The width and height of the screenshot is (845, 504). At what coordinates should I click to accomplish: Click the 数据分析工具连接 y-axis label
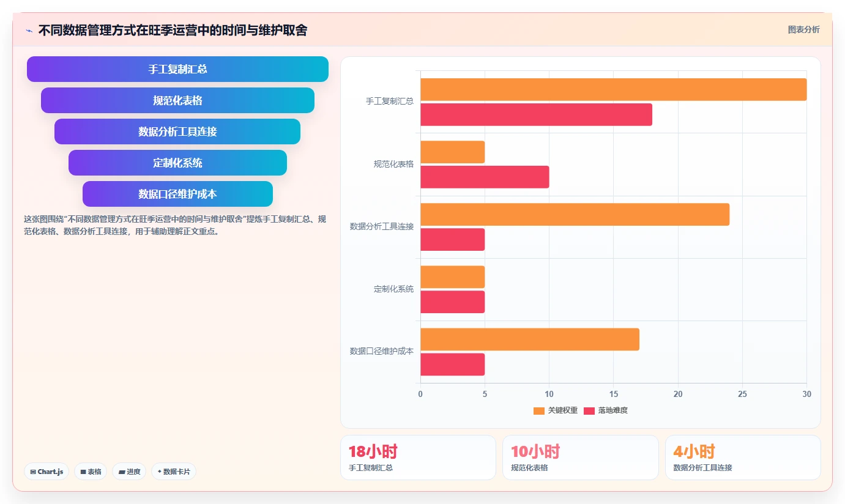tap(382, 226)
